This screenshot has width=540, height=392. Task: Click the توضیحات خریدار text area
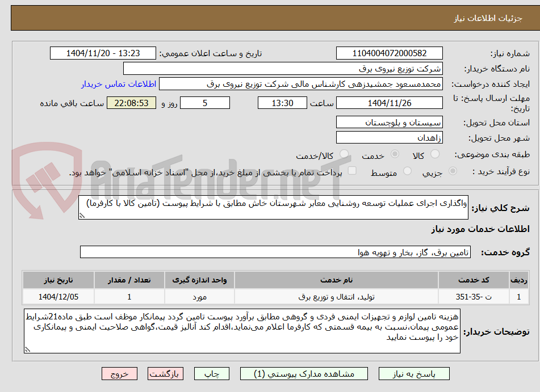pyautogui.click(x=242, y=331)
